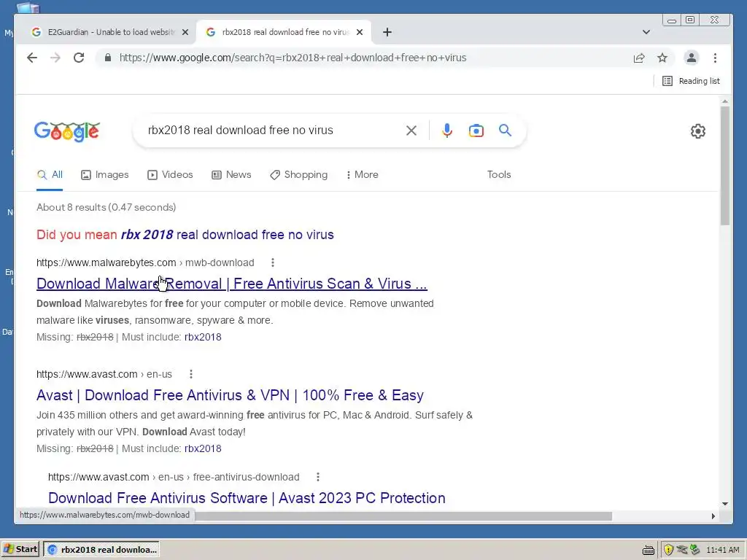
Task: Click 'Must include: rbx2018' under Malwarebytes result
Action: point(203,337)
